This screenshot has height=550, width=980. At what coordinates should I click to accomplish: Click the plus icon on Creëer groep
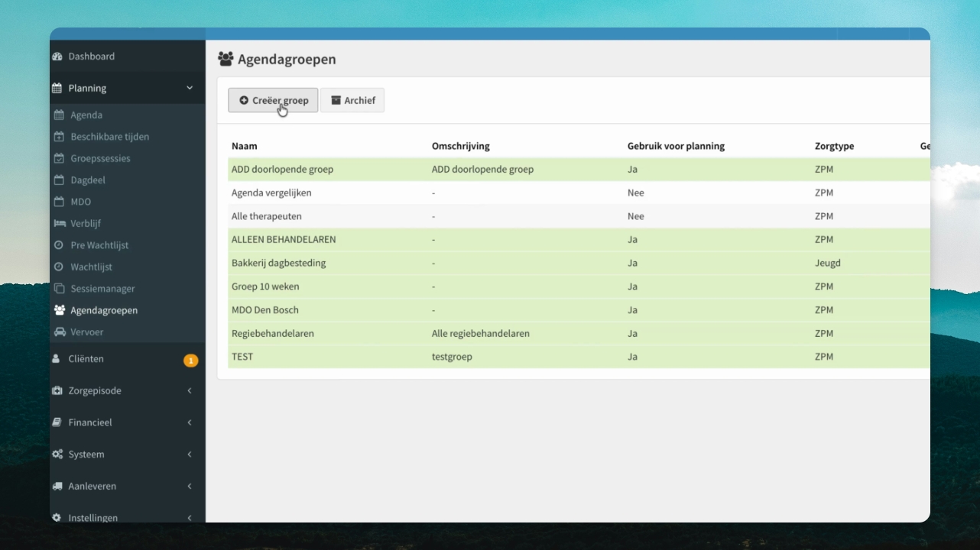click(x=244, y=100)
